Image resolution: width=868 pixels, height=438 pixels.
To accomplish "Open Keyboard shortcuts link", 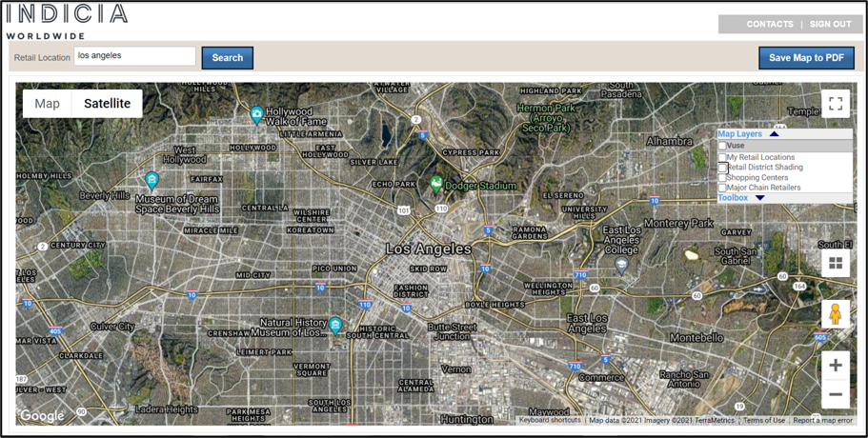I will [550, 420].
